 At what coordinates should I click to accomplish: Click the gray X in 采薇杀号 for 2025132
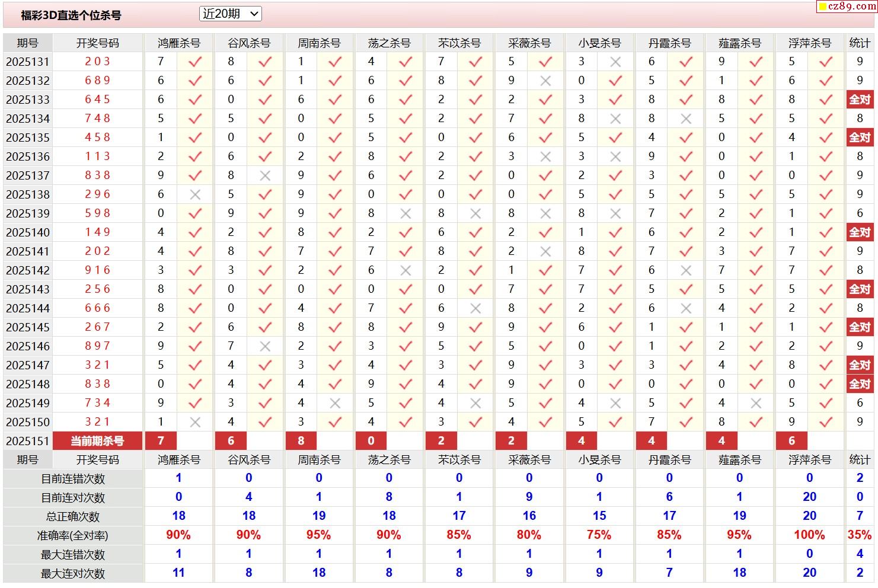click(545, 81)
